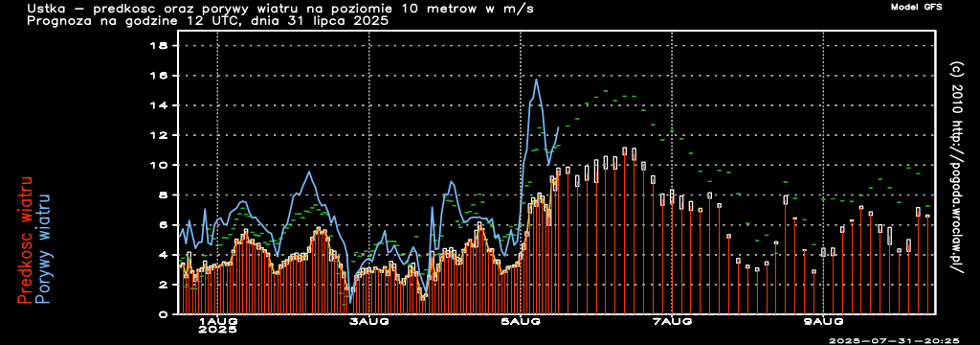Click the y-axis value 10

click(x=159, y=165)
